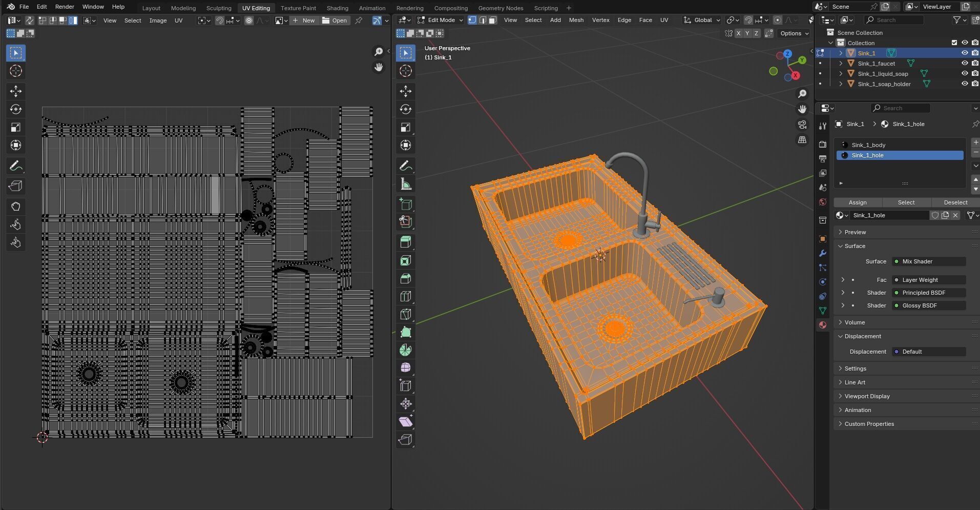The image size is (980, 510).
Task: Open the viewport Options dropdown
Action: click(794, 33)
